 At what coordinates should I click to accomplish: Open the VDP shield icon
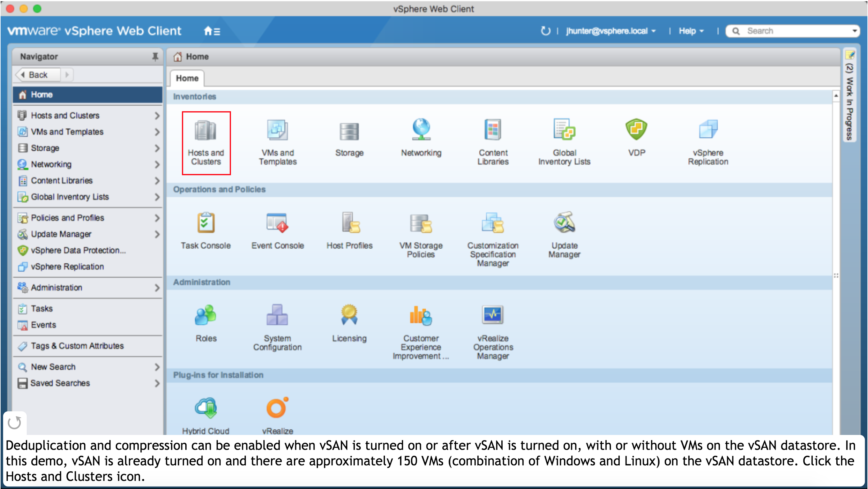pyautogui.click(x=636, y=130)
